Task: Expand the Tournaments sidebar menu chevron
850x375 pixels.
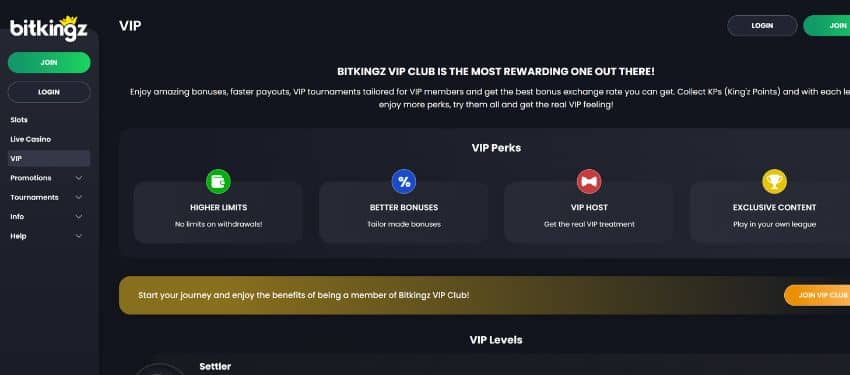Action: point(79,197)
